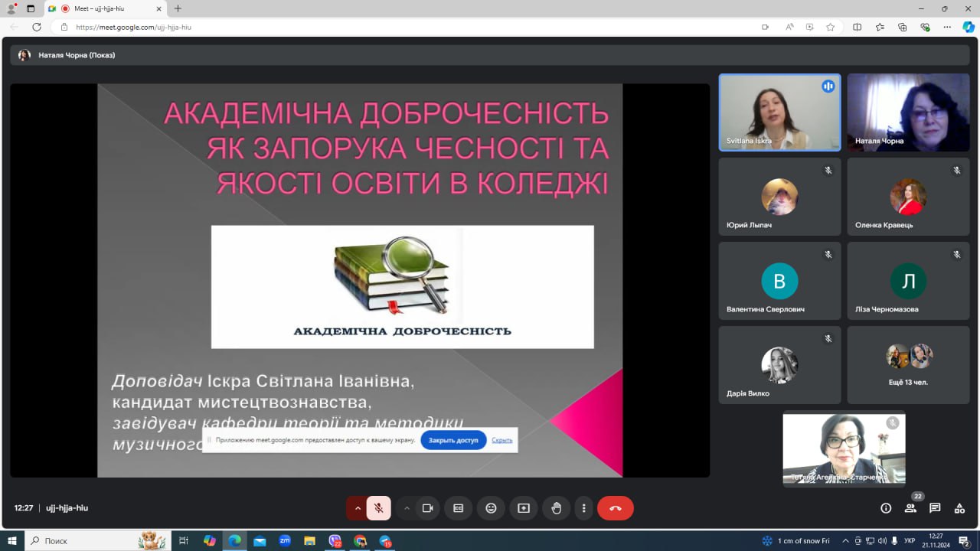Open the Activities panel icon
This screenshot has width=980, height=551.
coord(959,508)
